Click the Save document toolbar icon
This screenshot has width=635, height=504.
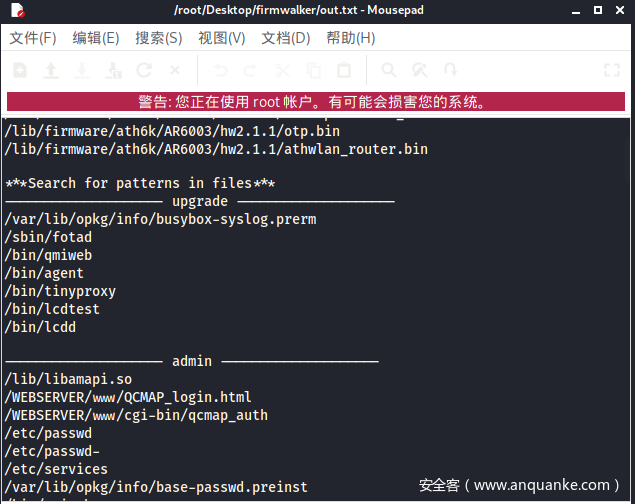tap(82, 71)
